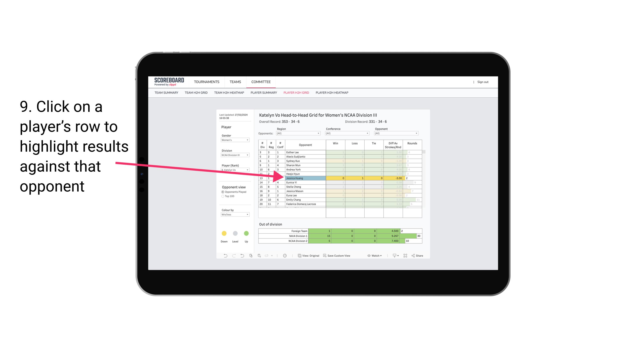Click the redo icon in toolbar
Screen dimensions: 644x346
tap(233, 256)
